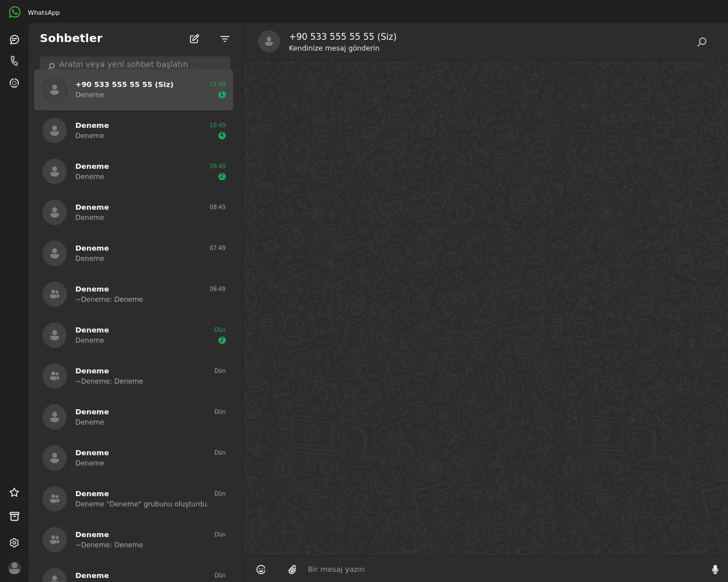This screenshot has width=728, height=582.
Task: Open the Deneme chat from 09:49
Action: (x=134, y=172)
